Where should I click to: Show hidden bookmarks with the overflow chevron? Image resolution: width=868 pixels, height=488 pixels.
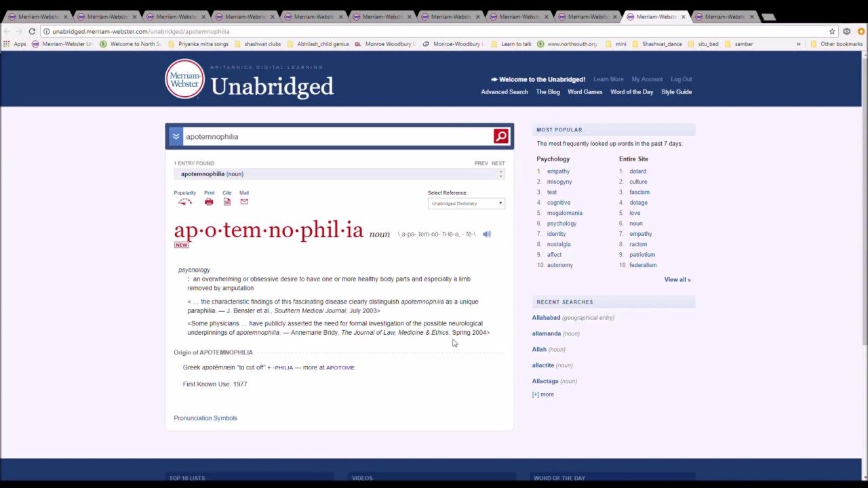(798, 44)
